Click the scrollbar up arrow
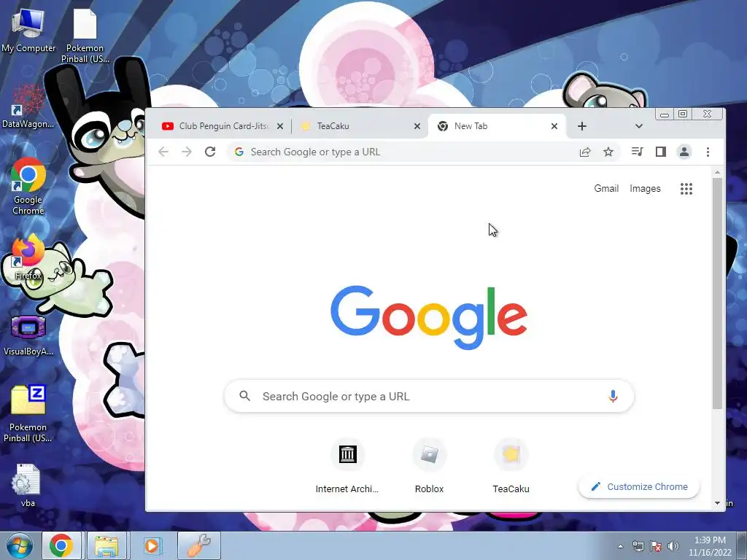The width and height of the screenshot is (747, 560). 717,172
